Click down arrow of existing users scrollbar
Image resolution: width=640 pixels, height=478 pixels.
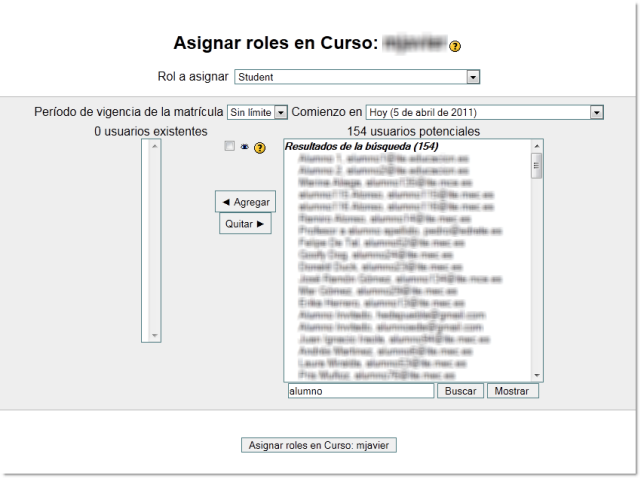tap(154, 335)
